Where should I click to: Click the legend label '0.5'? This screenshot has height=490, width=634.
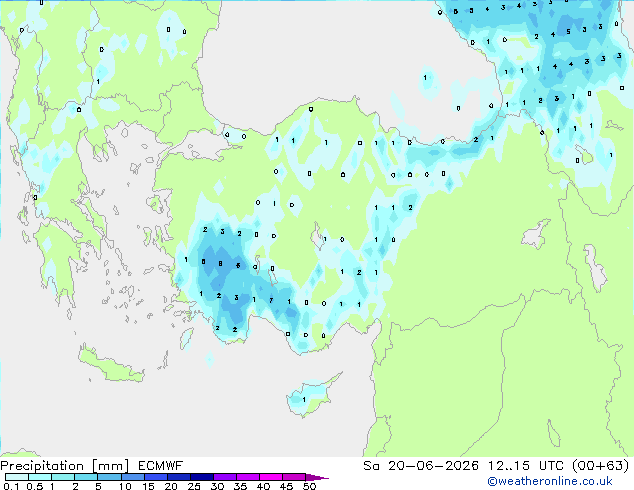click(35, 486)
